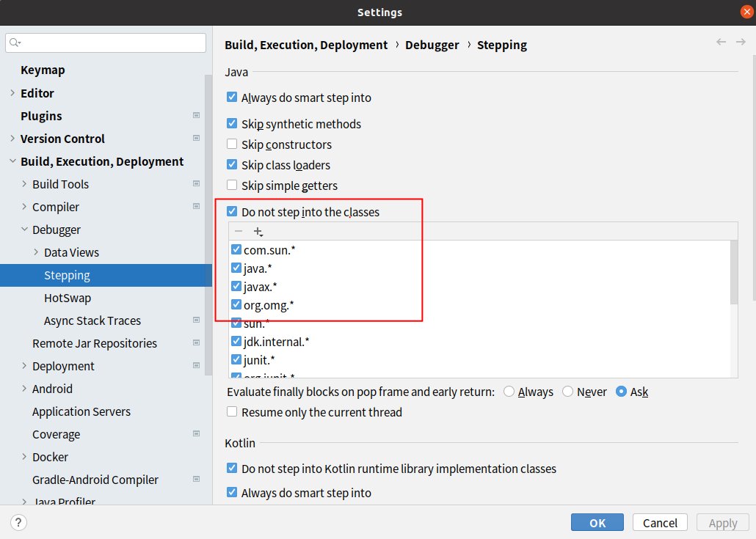Click project-level icon beside Version Control
The height and width of the screenshot is (539, 756).
(x=196, y=138)
